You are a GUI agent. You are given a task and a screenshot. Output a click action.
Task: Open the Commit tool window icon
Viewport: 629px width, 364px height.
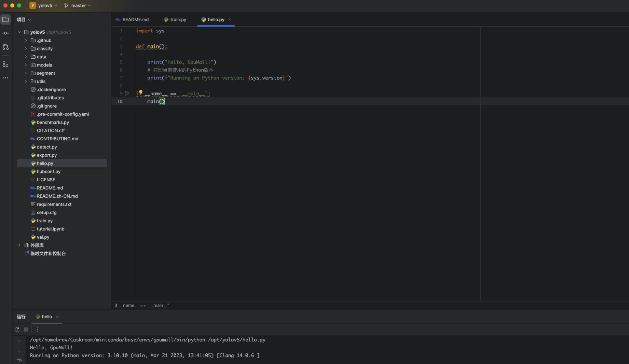(5, 33)
